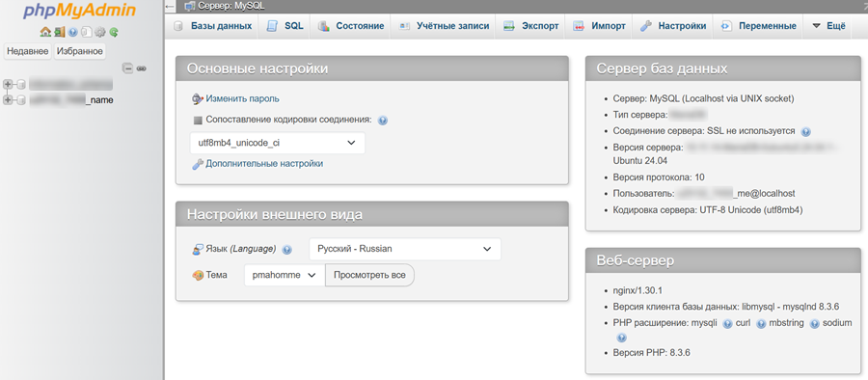
Task: Click the Настройки внешнего вида panel header
Action: coord(372,214)
